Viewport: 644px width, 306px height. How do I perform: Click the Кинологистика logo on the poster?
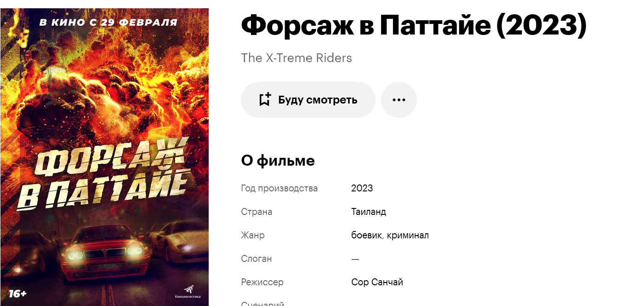click(x=188, y=292)
